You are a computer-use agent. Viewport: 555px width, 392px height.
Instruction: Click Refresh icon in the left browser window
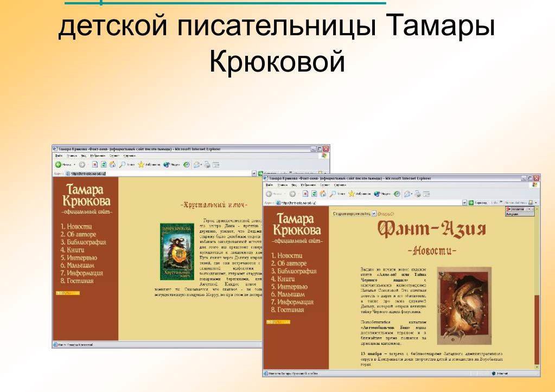tap(104, 164)
